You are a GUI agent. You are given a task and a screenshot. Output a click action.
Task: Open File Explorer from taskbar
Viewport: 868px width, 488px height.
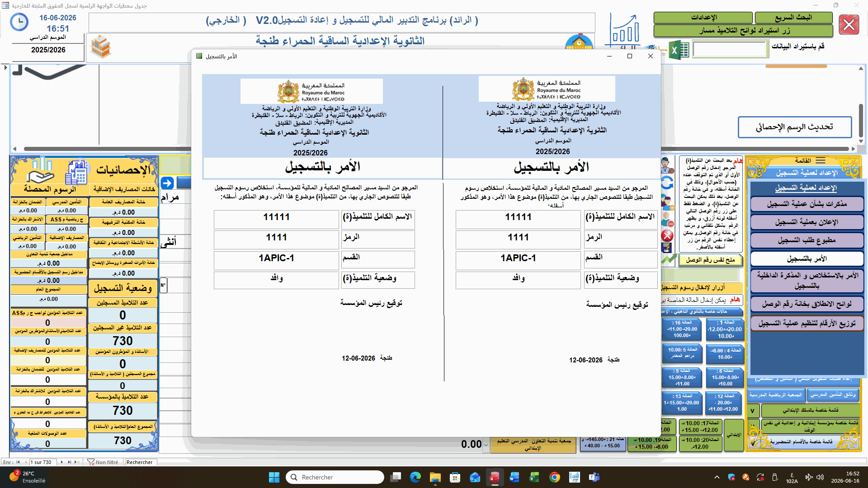click(x=435, y=477)
